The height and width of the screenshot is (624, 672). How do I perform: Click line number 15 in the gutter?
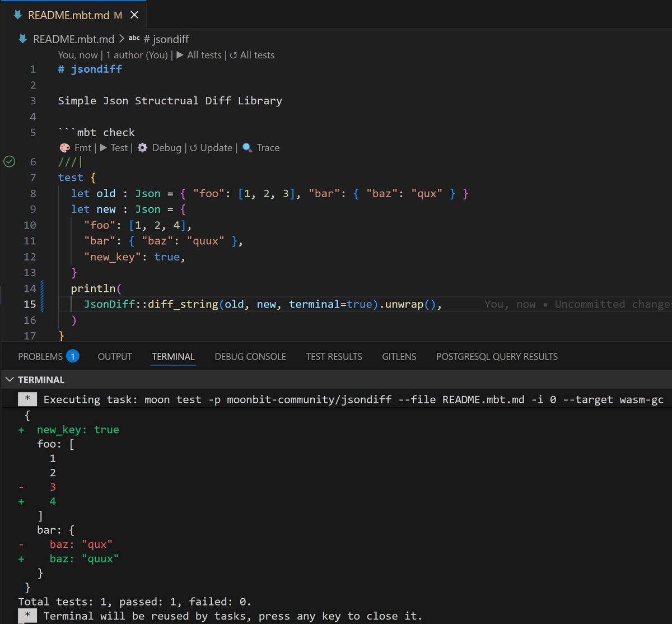tap(30, 304)
